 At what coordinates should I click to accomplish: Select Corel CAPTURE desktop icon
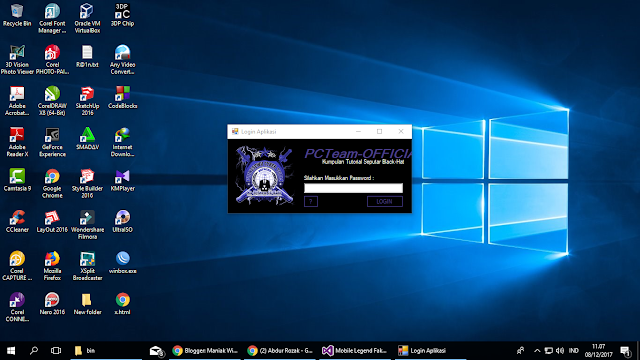pyautogui.click(x=17, y=266)
